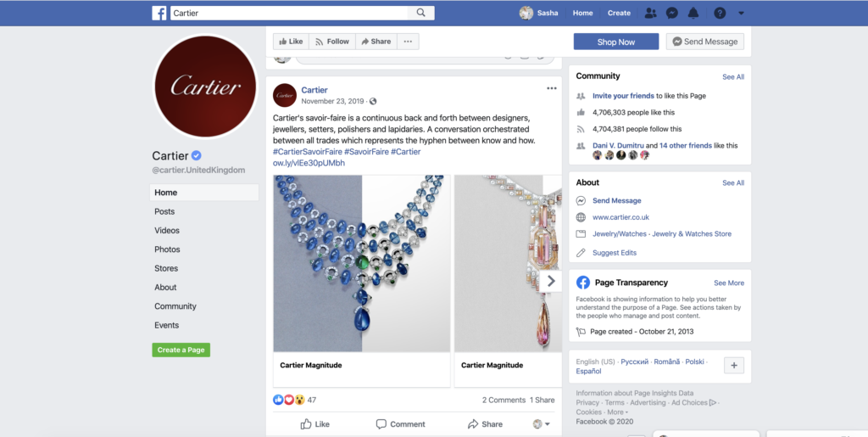Open the Friend Requests icon
868x437 pixels.
[650, 13]
